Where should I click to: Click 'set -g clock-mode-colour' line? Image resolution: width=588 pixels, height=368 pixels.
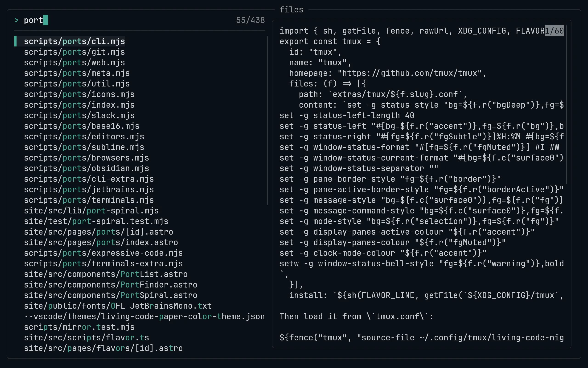click(x=383, y=253)
